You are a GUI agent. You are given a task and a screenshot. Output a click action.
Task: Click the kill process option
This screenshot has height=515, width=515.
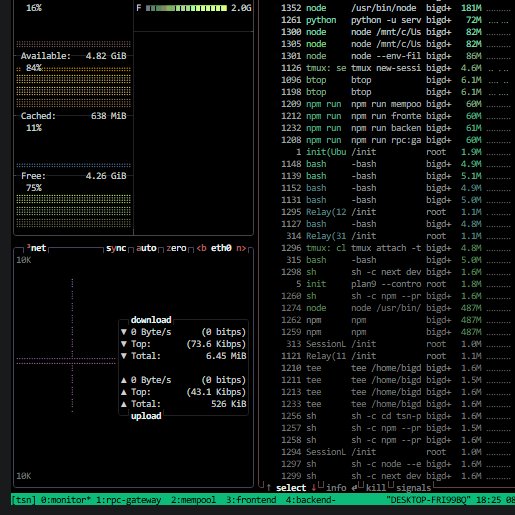(x=376, y=488)
